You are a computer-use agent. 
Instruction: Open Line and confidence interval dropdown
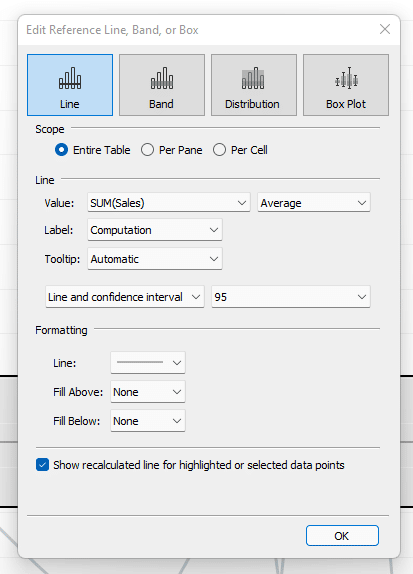click(x=125, y=297)
